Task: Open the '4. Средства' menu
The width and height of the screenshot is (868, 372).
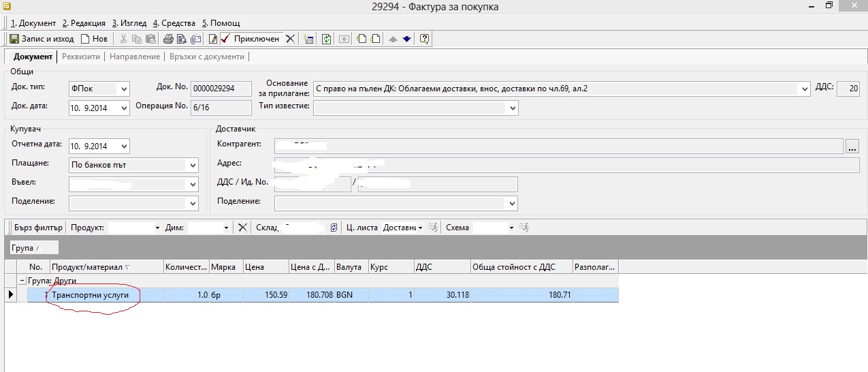Action: coord(174,23)
